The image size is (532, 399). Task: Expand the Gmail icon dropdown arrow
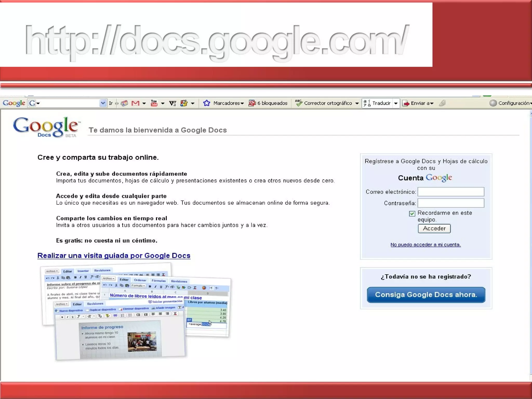click(144, 103)
